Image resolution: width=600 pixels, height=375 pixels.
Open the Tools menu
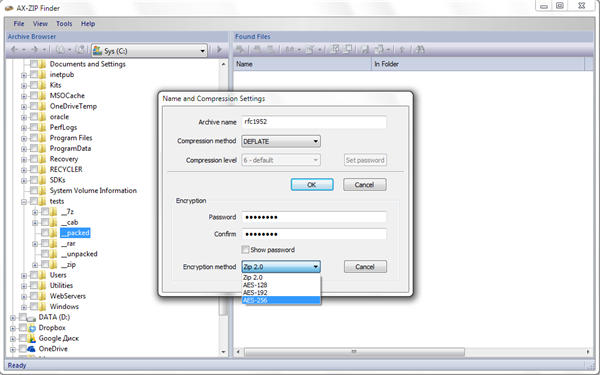pyautogui.click(x=64, y=24)
